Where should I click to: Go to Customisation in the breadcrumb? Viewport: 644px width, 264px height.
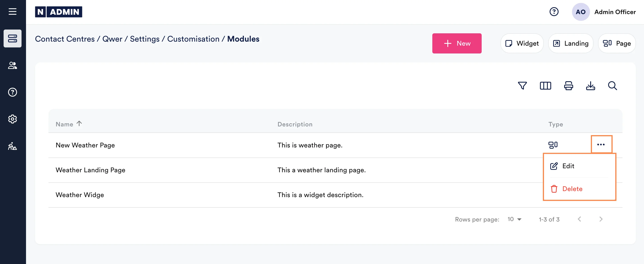pyautogui.click(x=193, y=39)
